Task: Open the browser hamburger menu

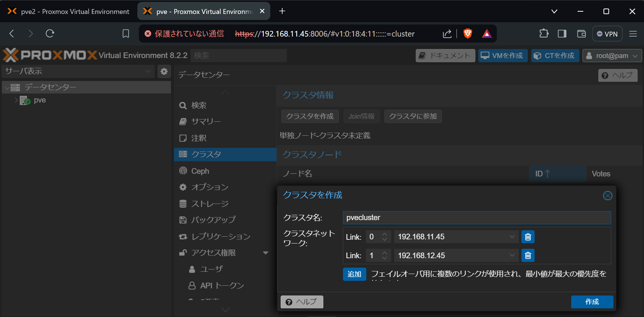Action: click(x=633, y=34)
